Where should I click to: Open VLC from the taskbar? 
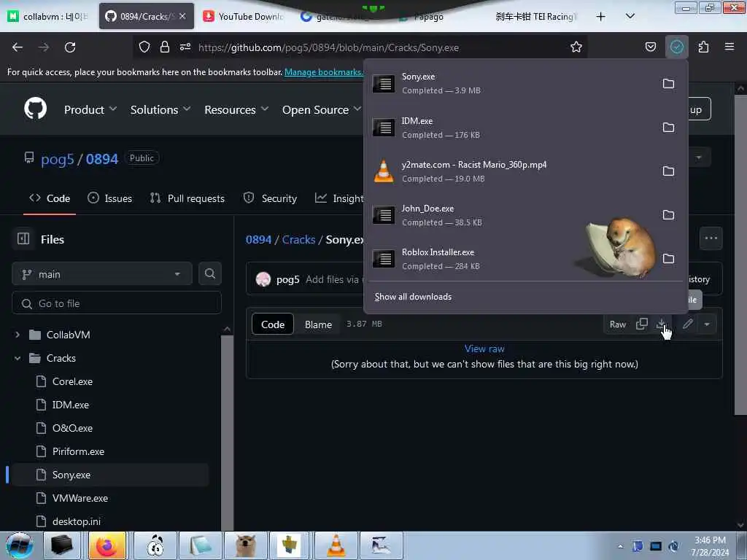pyautogui.click(x=336, y=545)
